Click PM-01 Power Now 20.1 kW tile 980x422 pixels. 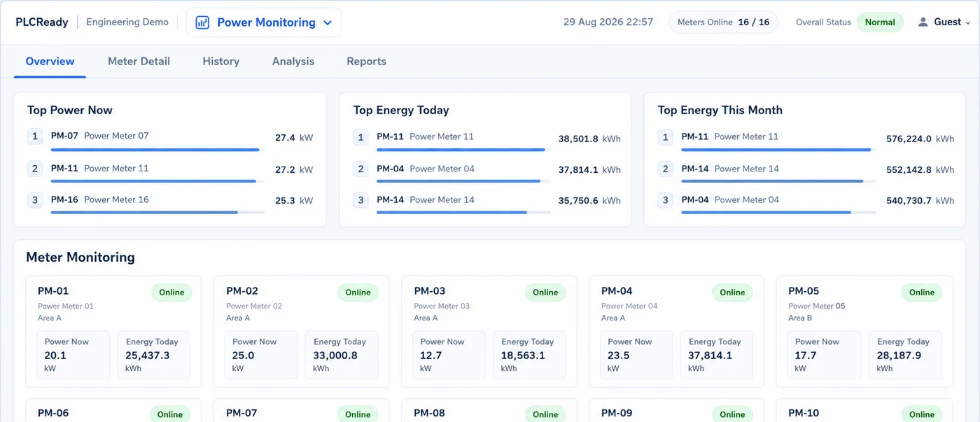(73, 355)
